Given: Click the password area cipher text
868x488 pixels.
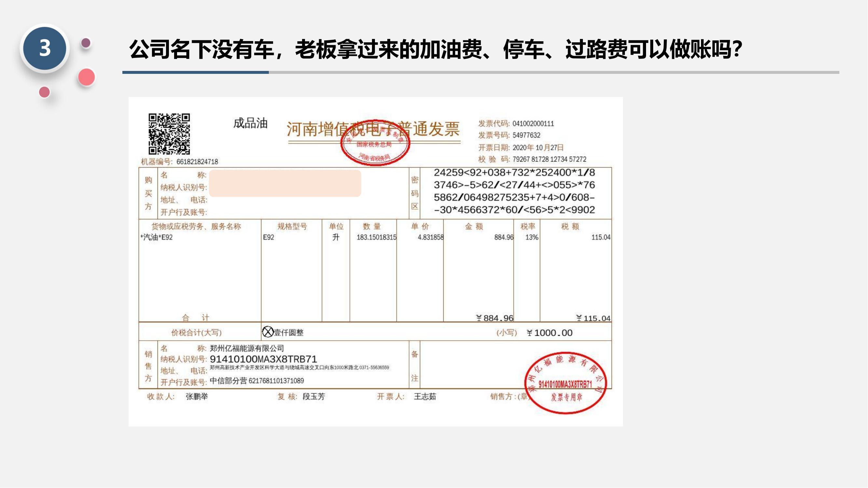Looking at the screenshot, I should coord(514,191).
